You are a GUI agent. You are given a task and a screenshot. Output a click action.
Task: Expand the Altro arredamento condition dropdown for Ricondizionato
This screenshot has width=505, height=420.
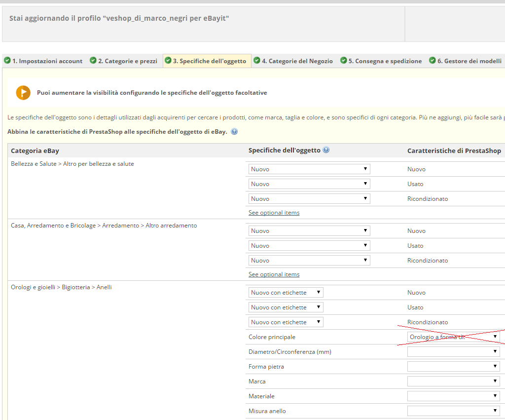(x=309, y=261)
